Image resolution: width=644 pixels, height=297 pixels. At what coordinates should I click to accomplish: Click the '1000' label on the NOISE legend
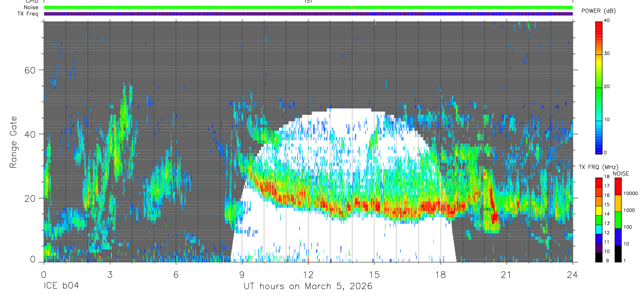coord(629,211)
